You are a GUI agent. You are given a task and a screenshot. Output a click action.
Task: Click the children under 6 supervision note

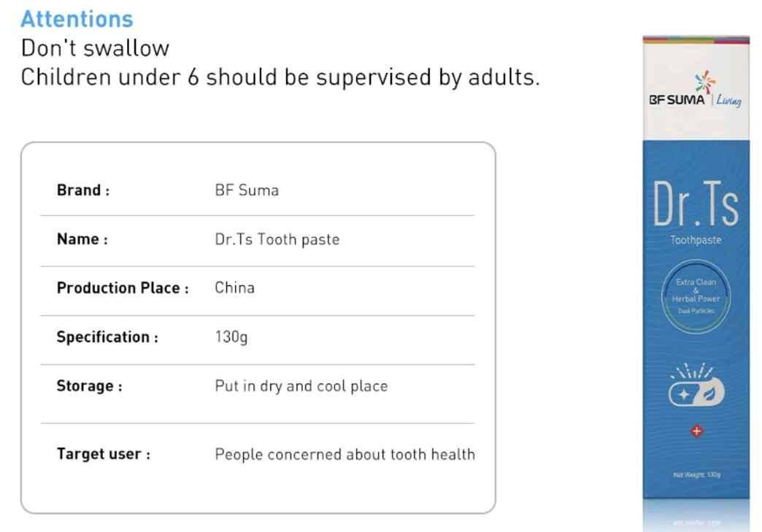tap(280, 77)
